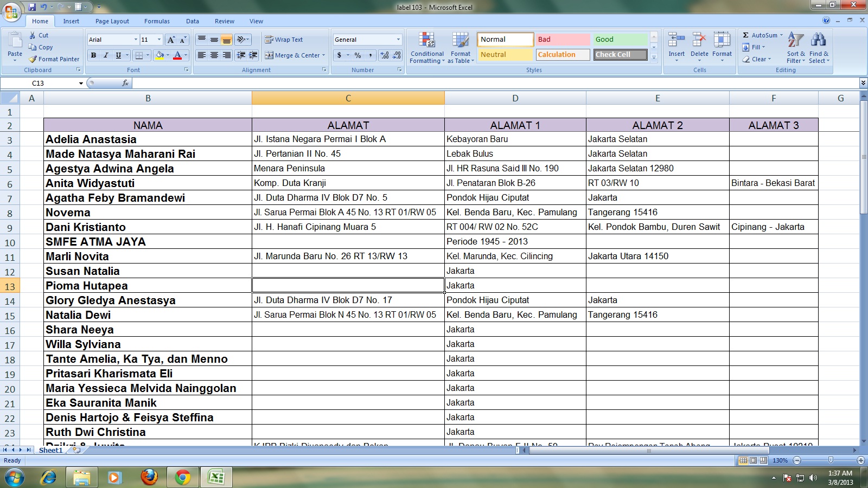Open Conditional Formatting menu
Image resolution: width=868 pixels, height=488 pixels.
click(x=427, y=48)
